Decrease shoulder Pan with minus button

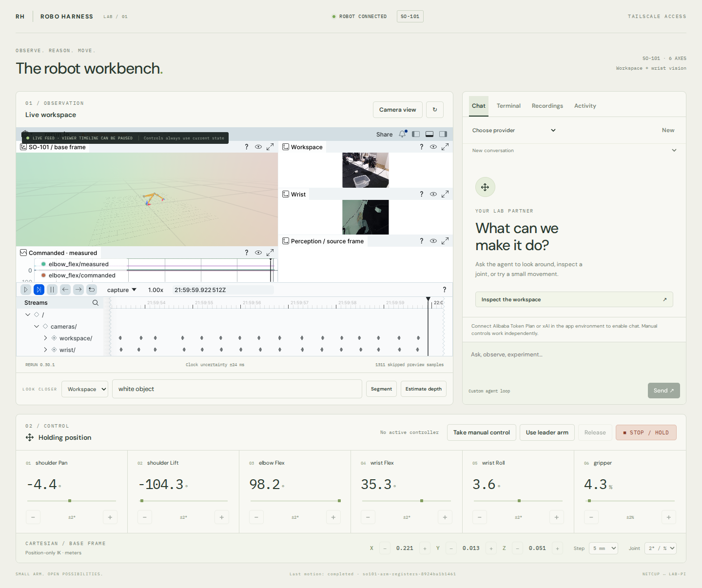(33, 517)
